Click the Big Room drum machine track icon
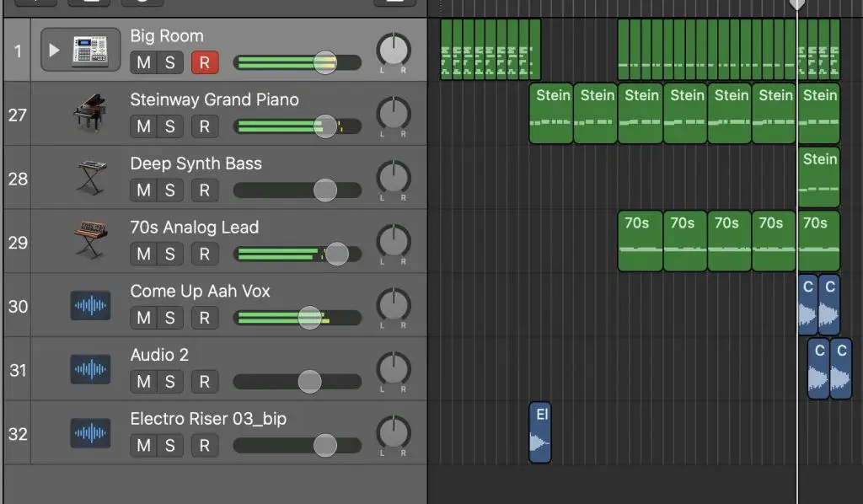863x504 pixels. click(x=90, y=50)
